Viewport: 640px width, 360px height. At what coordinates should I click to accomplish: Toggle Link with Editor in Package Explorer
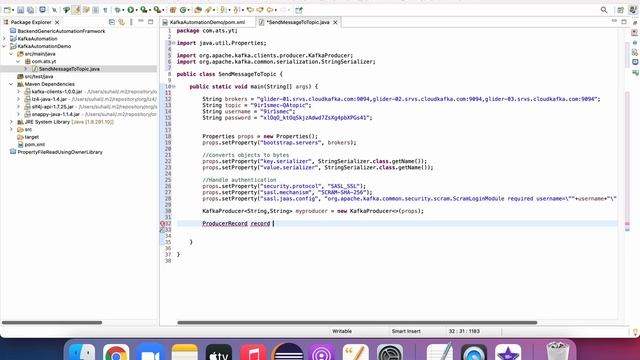(x=122, y=22)
